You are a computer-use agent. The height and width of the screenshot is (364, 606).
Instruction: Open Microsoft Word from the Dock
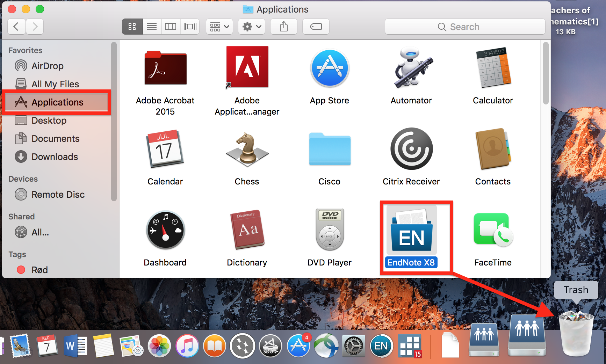click(75, 346)
